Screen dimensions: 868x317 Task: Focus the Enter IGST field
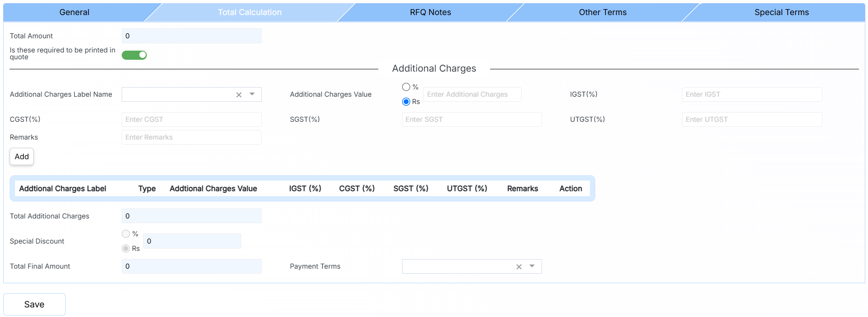coord(751,94)
